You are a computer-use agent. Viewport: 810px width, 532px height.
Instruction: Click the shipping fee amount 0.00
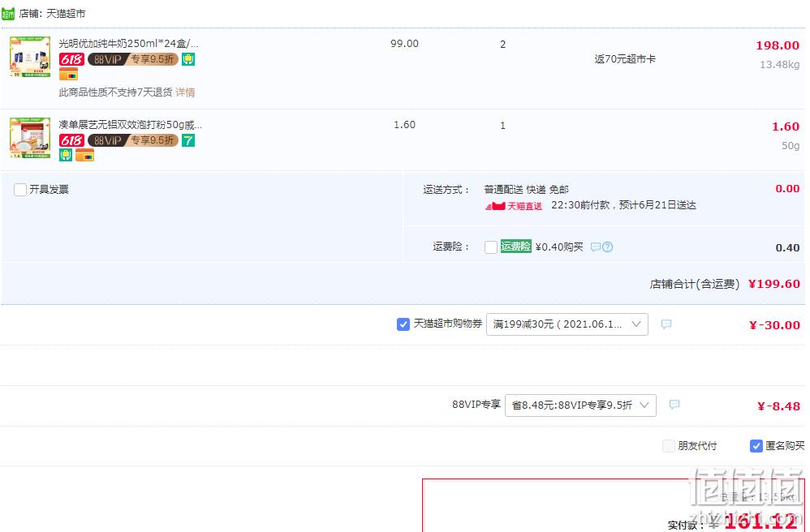787,189
